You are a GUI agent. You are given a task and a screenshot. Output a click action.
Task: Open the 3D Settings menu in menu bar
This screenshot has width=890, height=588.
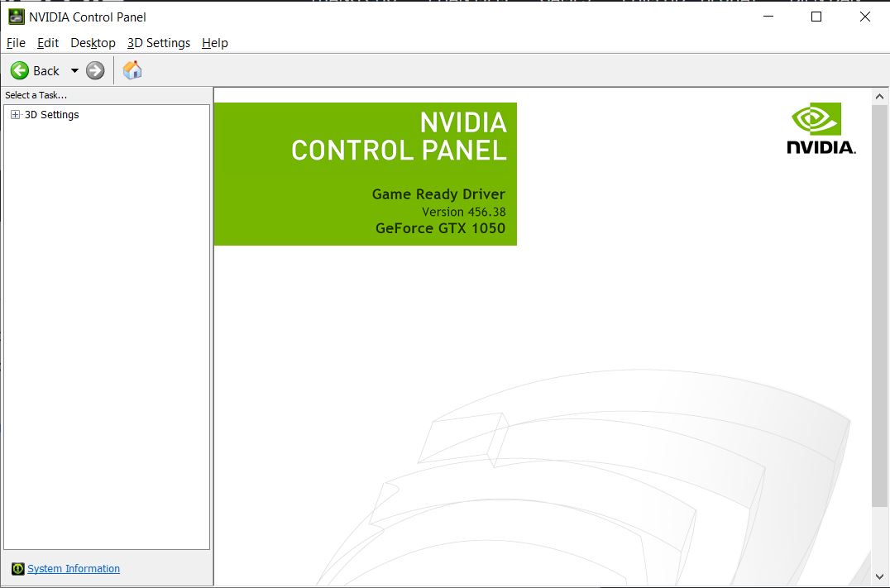pyautogui.click(x=158, y=43)
